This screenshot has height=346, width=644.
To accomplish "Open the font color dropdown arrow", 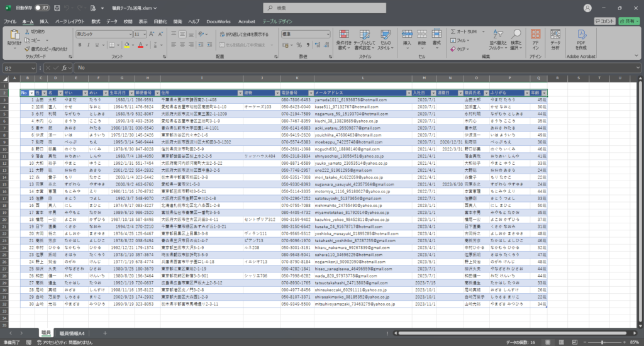I will click(146, 45).
